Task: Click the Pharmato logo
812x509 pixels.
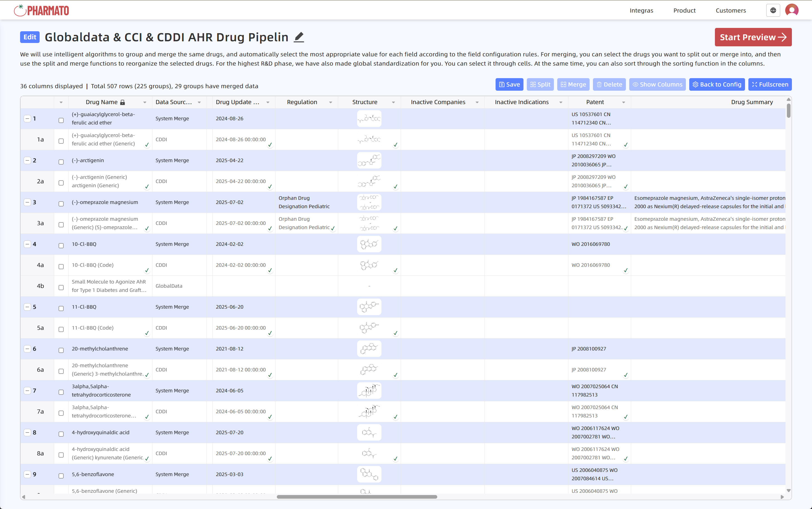Action: [41, 10]
